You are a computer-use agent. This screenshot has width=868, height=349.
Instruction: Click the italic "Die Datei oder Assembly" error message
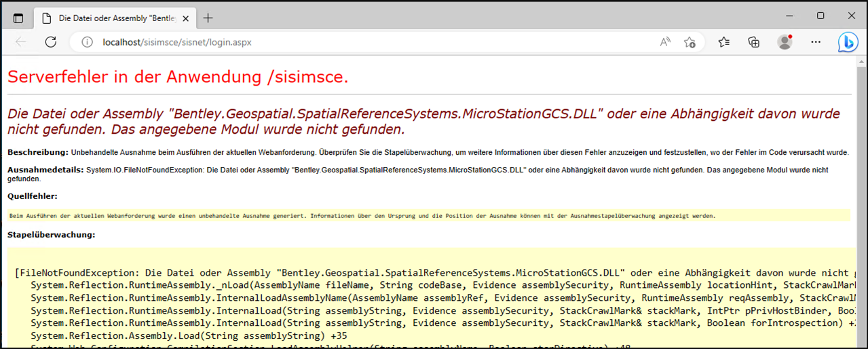(425, 121)
